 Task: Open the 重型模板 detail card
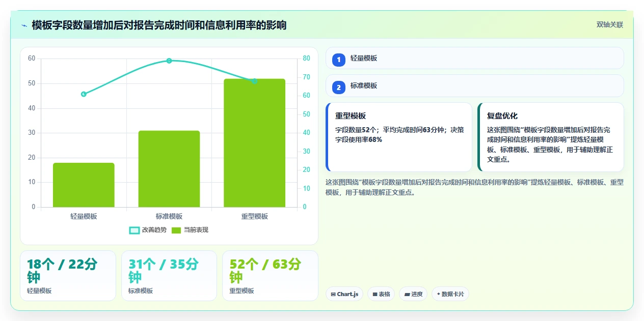pos(399,137)
